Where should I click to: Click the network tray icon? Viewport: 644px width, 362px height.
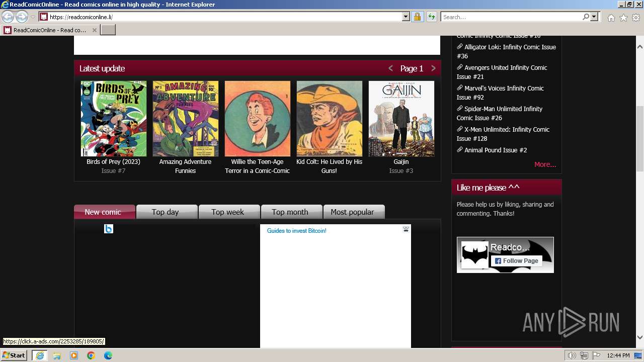point(584,355)
